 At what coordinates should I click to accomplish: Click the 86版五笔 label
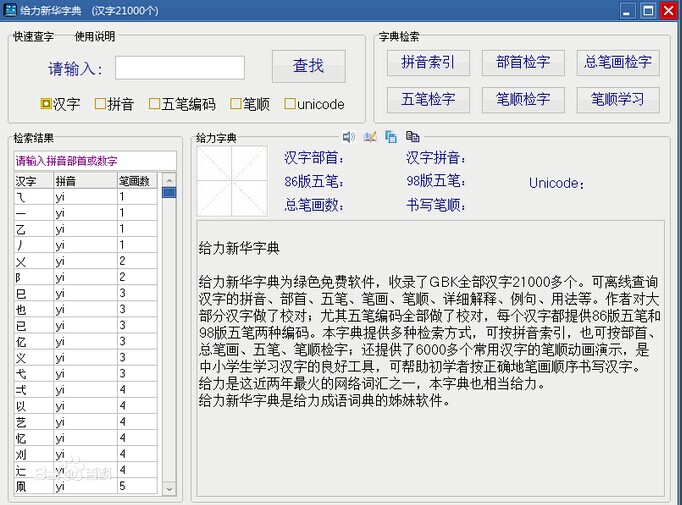[x=314, y=181]
